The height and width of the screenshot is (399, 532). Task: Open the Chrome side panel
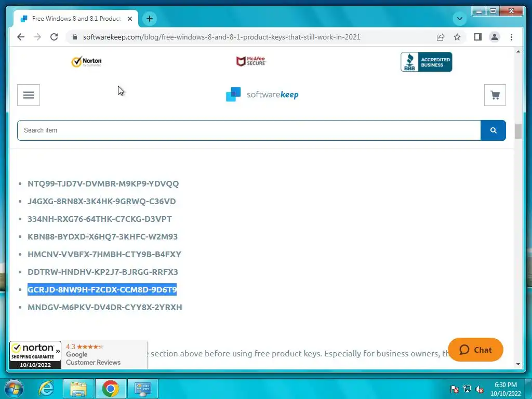coord(478,37)
